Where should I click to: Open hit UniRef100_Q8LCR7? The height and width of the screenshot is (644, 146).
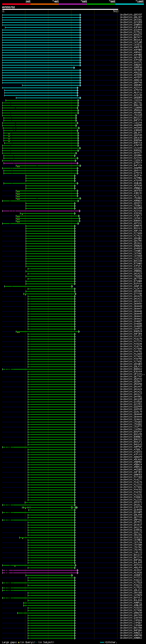coord(131,17)
